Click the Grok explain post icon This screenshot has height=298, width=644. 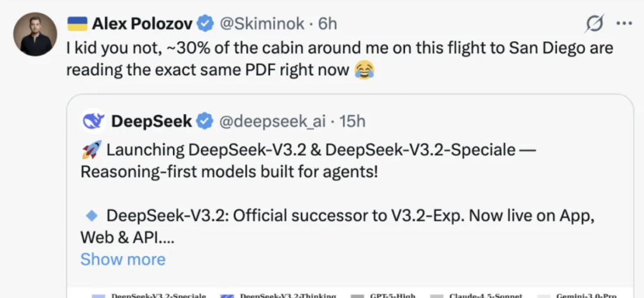click(595, 24)
